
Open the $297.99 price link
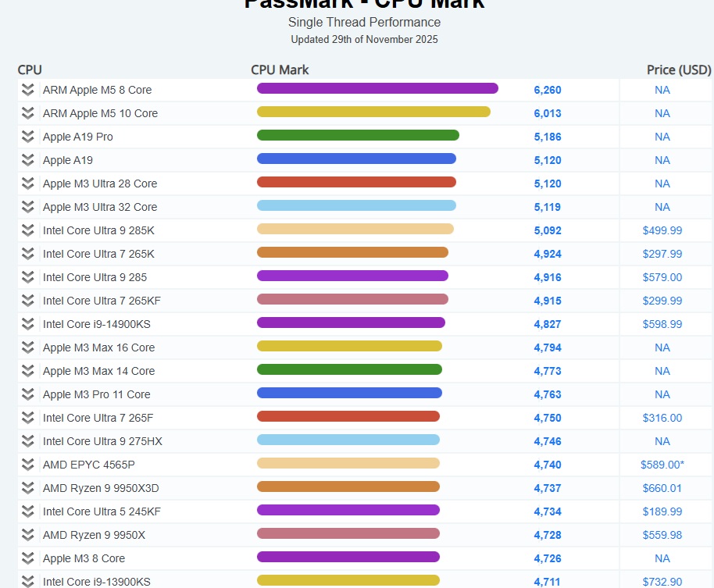662,254
